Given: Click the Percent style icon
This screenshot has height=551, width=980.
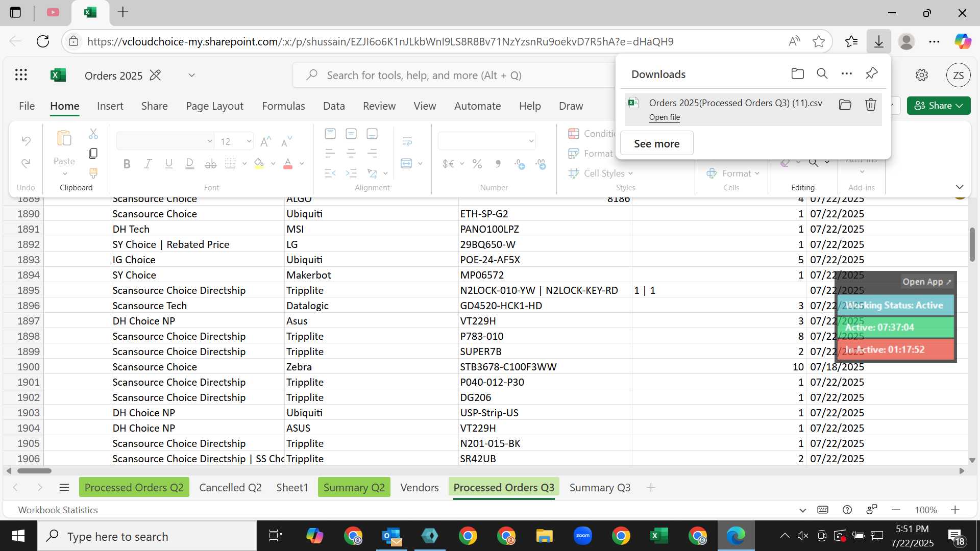Looking at the screenshot, I should (x=477, y=164).
